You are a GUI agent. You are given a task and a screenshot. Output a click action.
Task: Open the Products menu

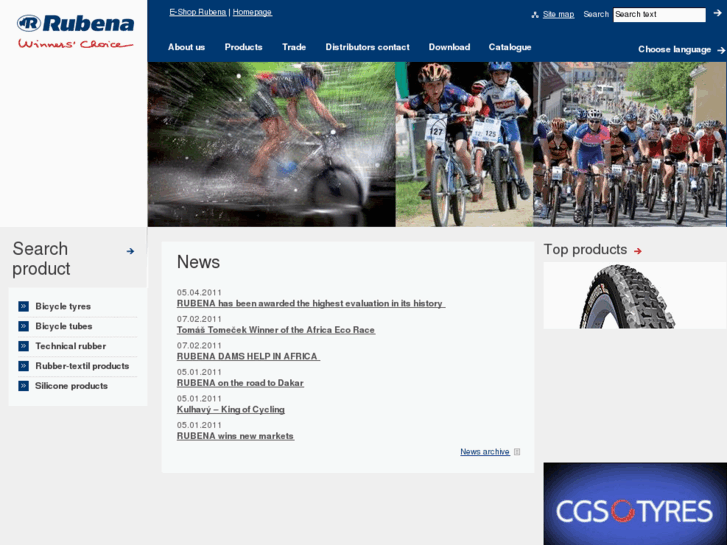243,47
